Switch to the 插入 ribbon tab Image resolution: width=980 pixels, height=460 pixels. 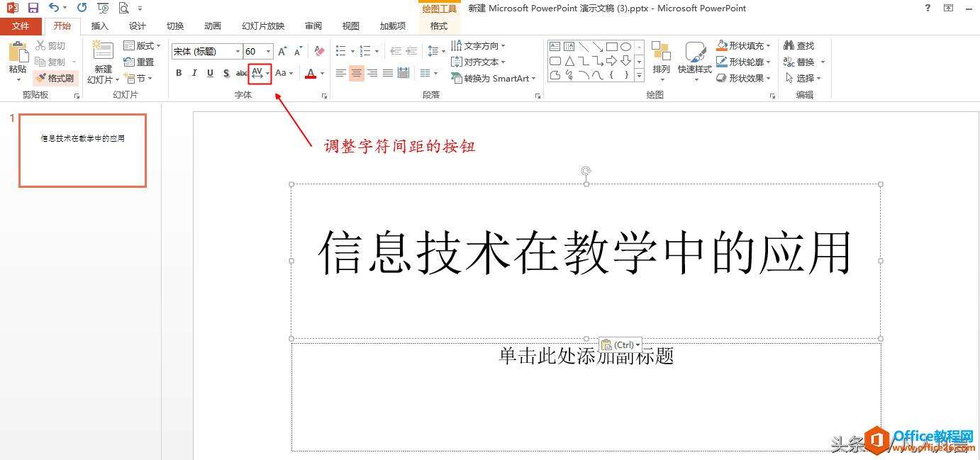pos(99,26)
